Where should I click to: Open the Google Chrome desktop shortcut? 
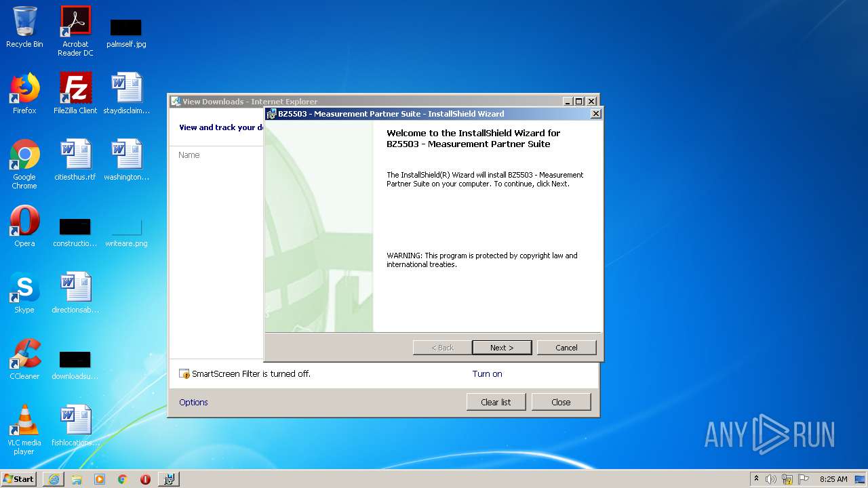pos(24,165)
